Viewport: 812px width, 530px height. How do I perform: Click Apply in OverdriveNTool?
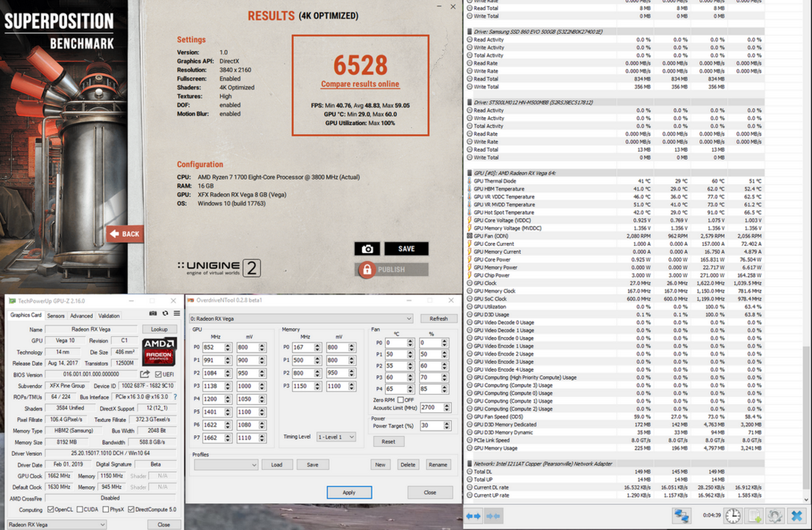349,492
